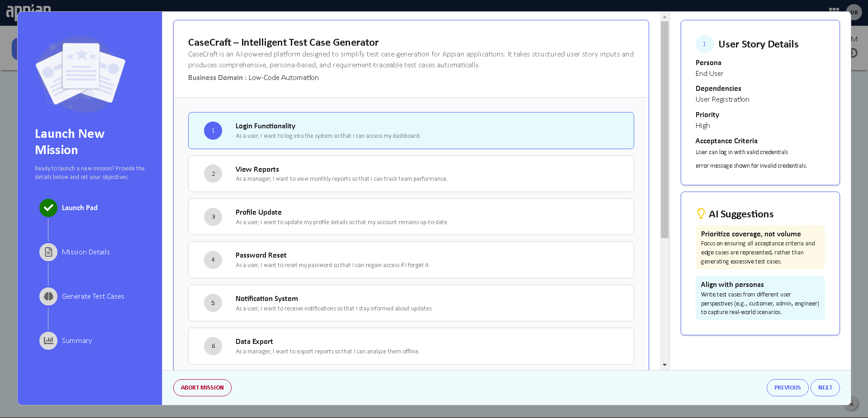The width and height of the screenshot is (868, 418).
Task: Click the Launch Pad green checkmark icon
Action: click(48, 208)
